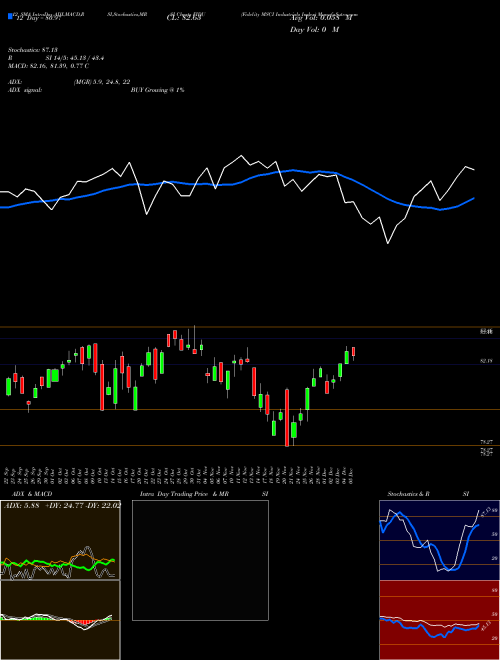Click the lowest point of the white price line
Screen dimensions: 500x660
(x=388, y=243)
